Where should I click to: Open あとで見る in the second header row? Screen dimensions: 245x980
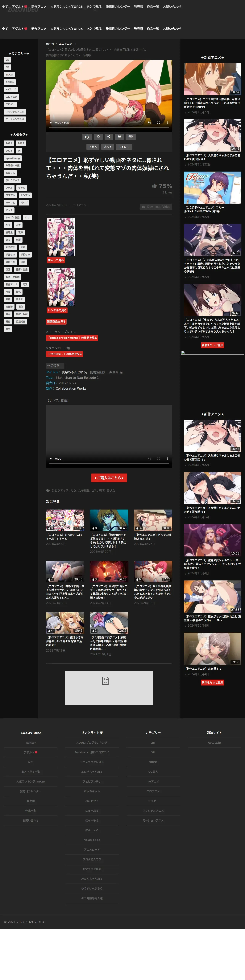pyautogui.click(x=94, y=29)
